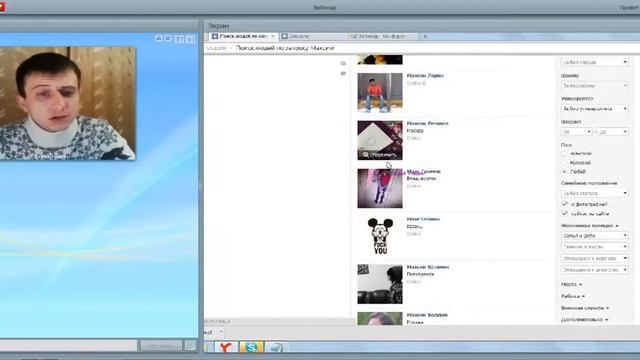Image resolution: width=640 pixels, height=360 pixels.
Task: Open the university selection dropdown
Action: tap(595, 109)
